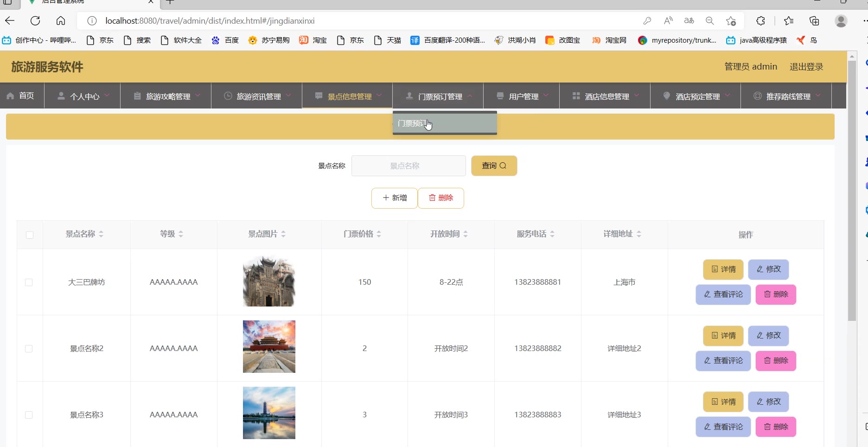Toggle the select-all checkbox in table header
Viewport: 868px width, 447px height.
click(30, 235)
